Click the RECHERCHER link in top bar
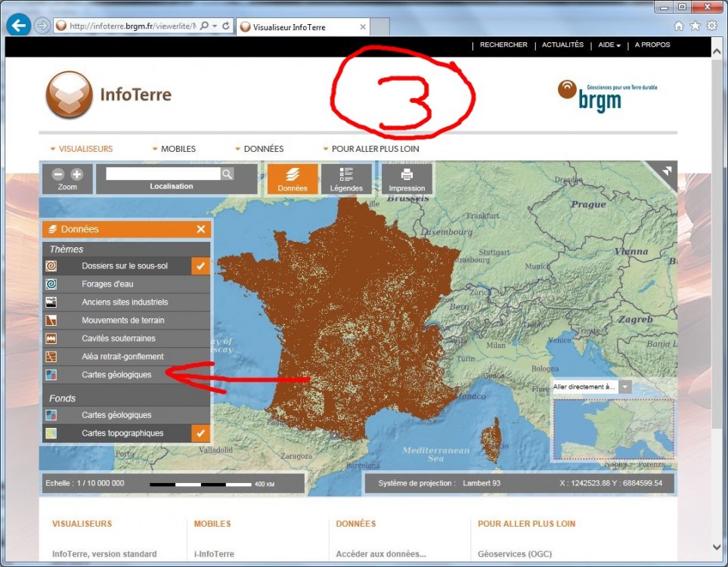Image resolution: width=728 pixels, height=567 pixels. 503,45
